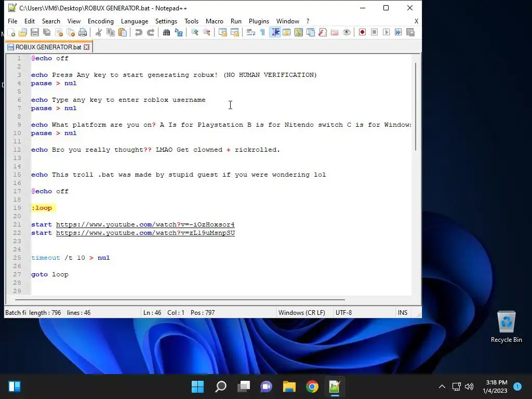Image resolution: width=532 pixels, height=399 pixels.
Task: Click the Save All toolbar icon
Action: click(47, 33)
